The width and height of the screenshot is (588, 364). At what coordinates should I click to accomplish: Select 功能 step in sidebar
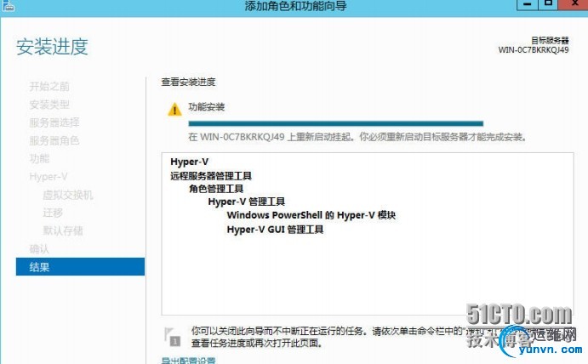pyautogui.click(x=39, y=158)
